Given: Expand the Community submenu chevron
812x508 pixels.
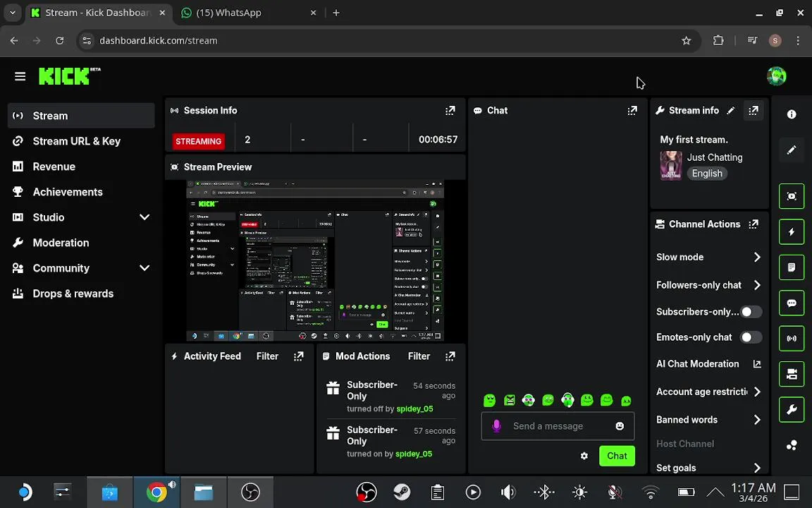Looking at the screenshot, I should click(144, 268).
